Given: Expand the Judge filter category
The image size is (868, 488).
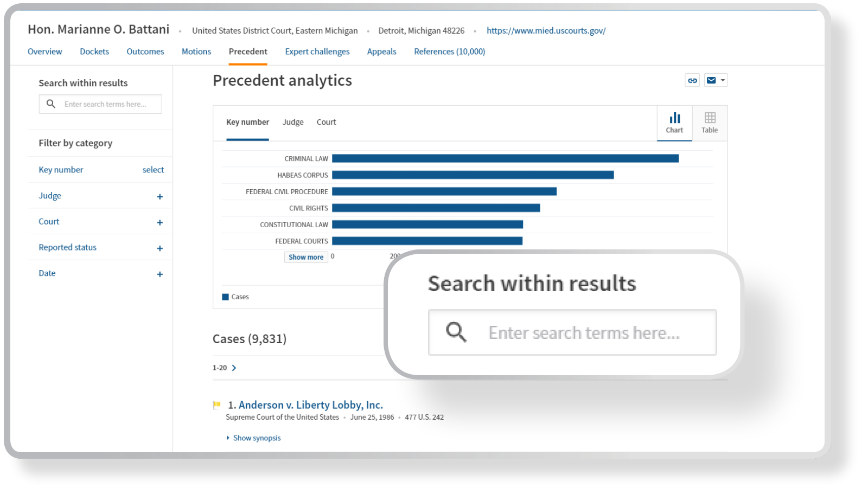Looking at the screenshot, I should click(159, 197).
